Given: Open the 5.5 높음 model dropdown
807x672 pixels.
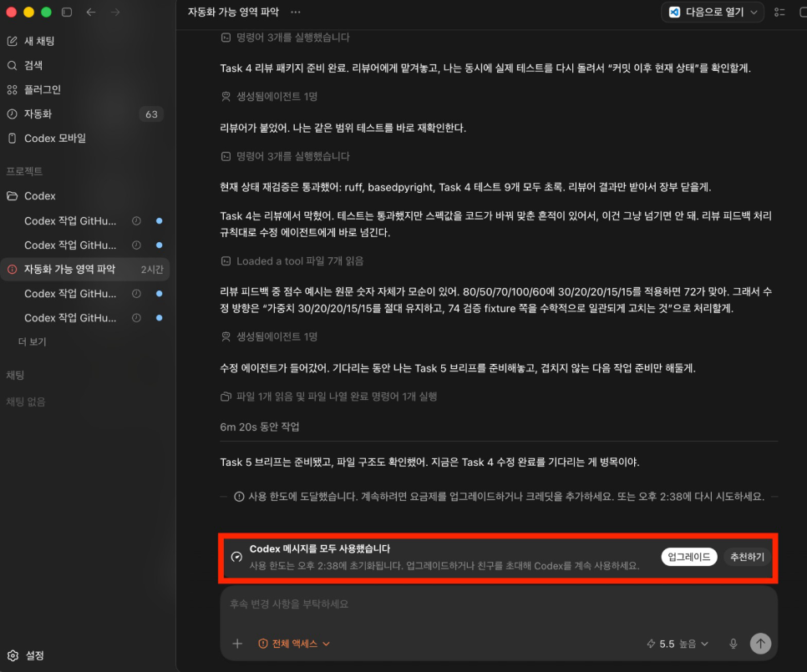Looking at the screenshot, I should click(x=678, y=644).
